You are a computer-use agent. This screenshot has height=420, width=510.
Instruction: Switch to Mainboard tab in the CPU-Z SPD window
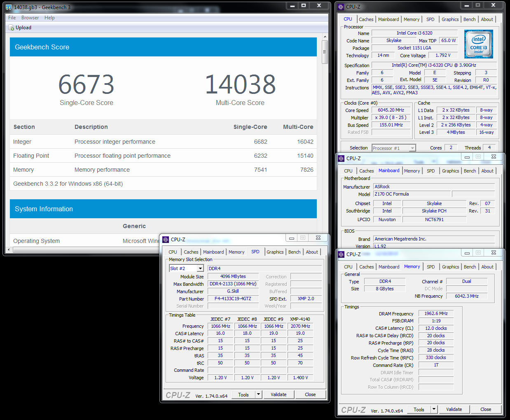pos(213,252)
